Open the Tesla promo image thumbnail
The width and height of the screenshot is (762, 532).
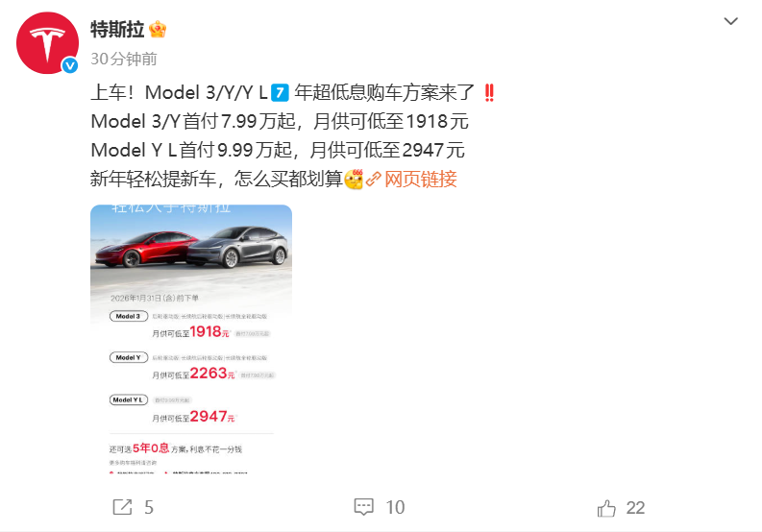click(x=191, y=339)
